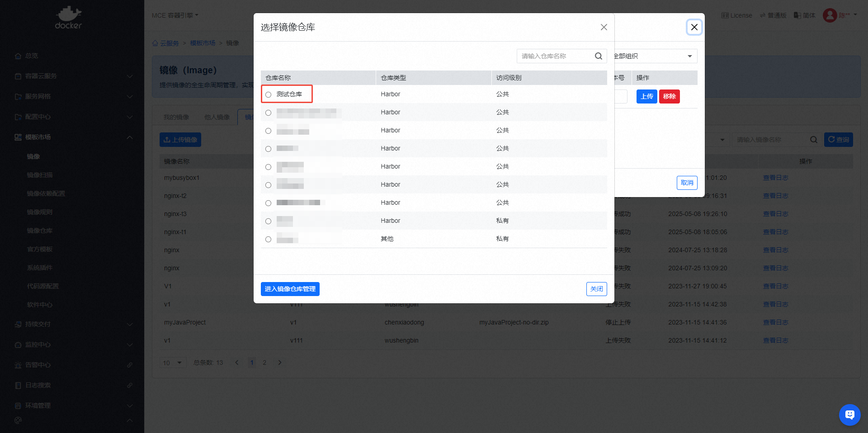This screenshot has width=868, height=433.
Task: Click the user avatar icon
Action: point(830,15)
